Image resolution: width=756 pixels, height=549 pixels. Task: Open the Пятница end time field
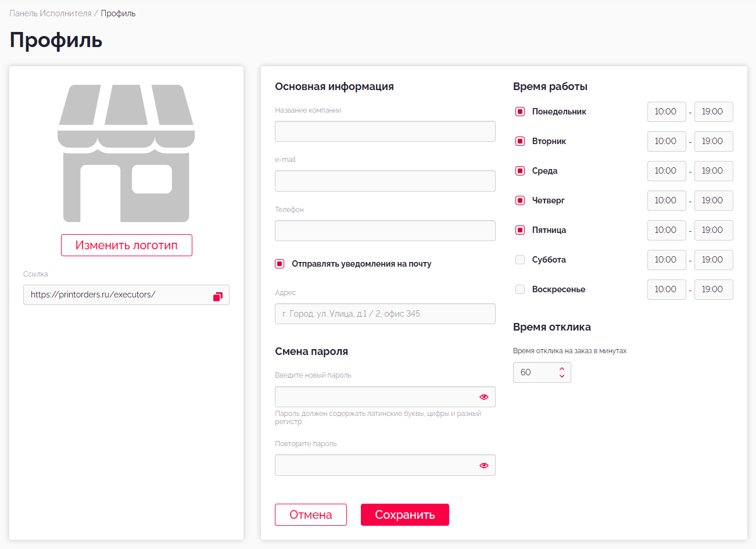[713, 230]
